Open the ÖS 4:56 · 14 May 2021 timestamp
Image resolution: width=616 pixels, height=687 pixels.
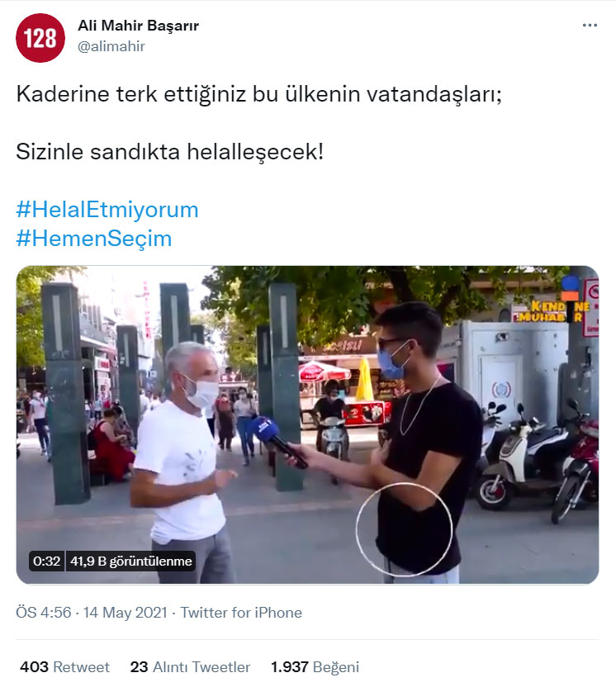click(x=92, y=613)
